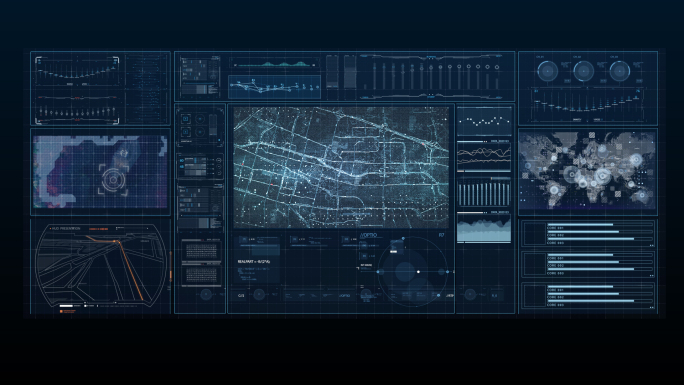Image resolution: width=684 pixels, height=385 pixels.
Task: Open the VOPTIO label above radar
Action: click(368, 235)
